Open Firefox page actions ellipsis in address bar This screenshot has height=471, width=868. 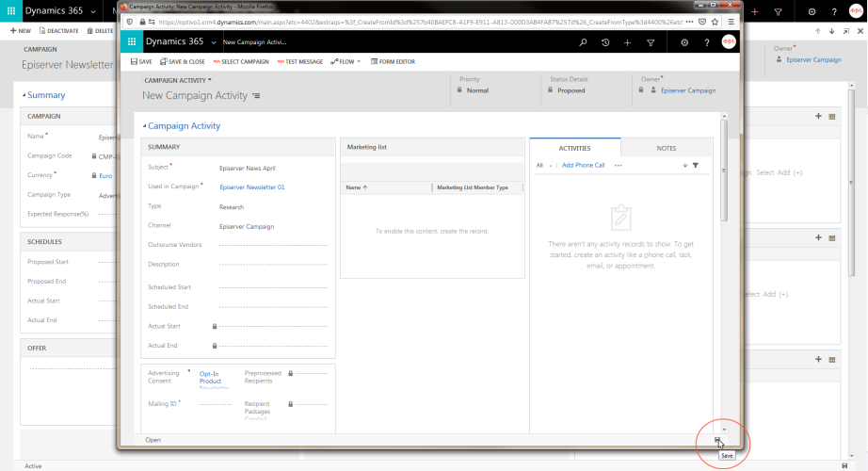(x=689, y=23)
